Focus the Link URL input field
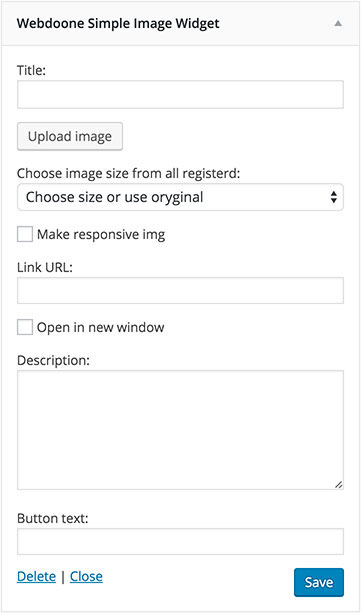Screen dimensions: 361x613 point(180,290)
